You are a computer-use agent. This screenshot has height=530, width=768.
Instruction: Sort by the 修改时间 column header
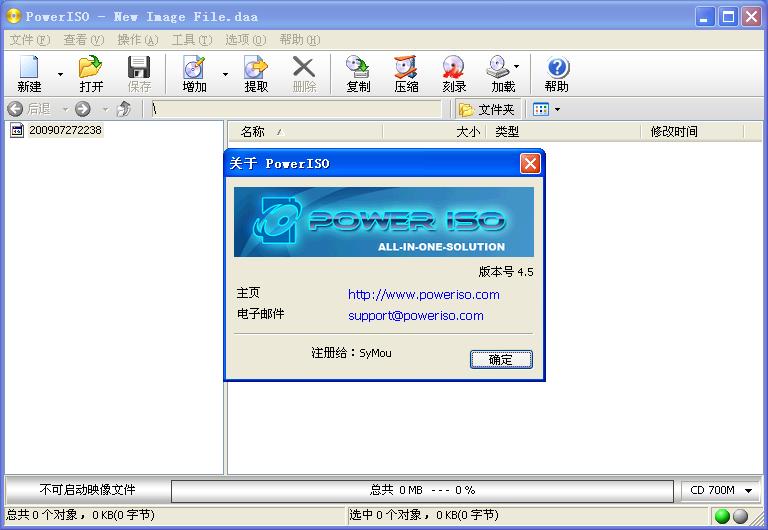tap(692, 131)
